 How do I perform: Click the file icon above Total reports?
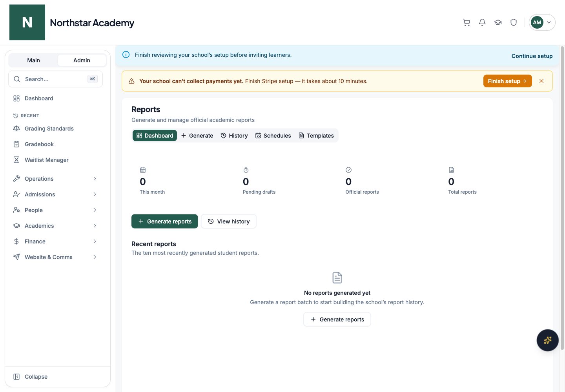[451, 170]
